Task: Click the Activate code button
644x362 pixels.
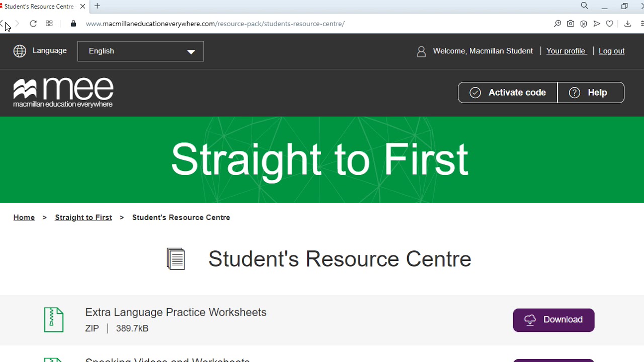Action: coord(508,93)
